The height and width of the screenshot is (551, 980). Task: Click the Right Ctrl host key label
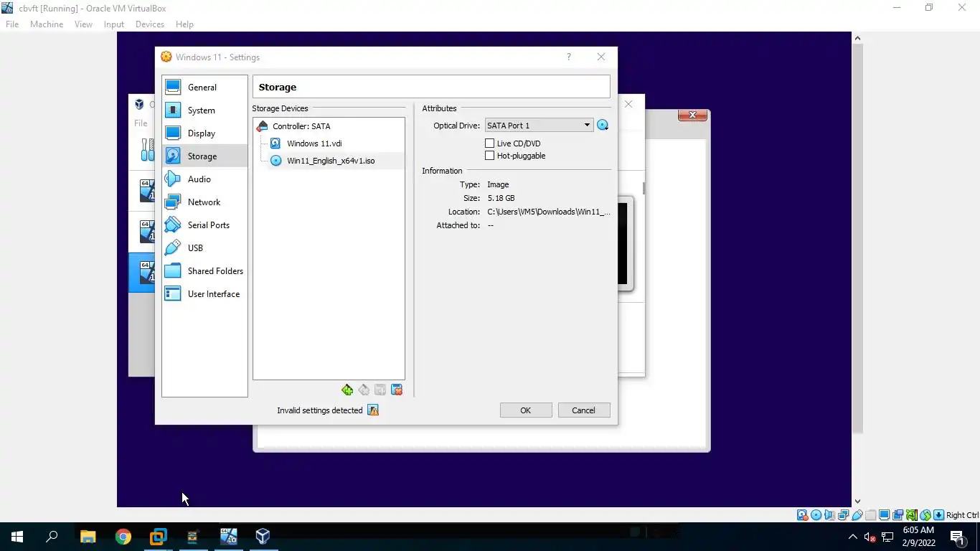[x=962, y=515]
